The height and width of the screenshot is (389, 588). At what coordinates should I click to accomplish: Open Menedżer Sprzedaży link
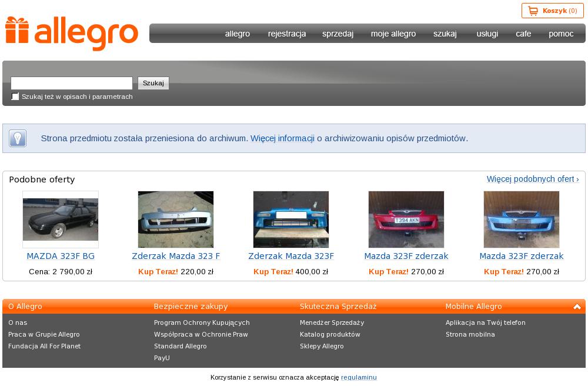click(x=332, y=322)
